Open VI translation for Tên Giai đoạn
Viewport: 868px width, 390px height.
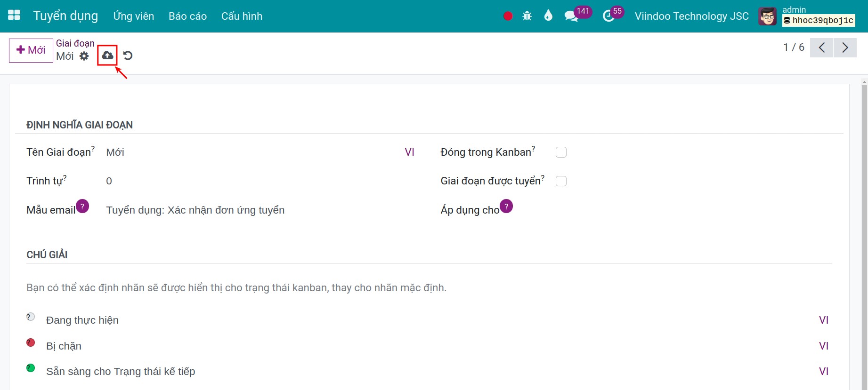point(409,152)
